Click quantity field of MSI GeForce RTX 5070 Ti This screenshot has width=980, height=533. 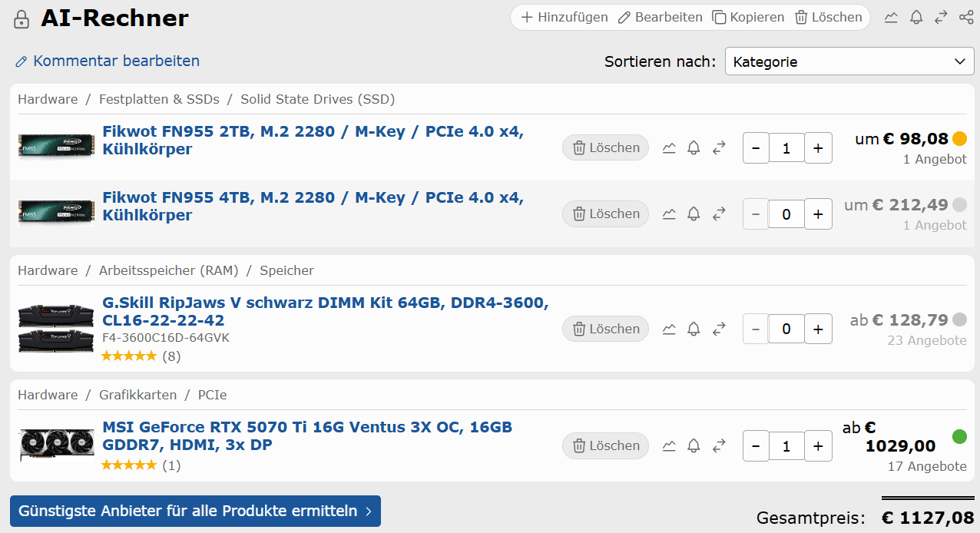[786, 446]
